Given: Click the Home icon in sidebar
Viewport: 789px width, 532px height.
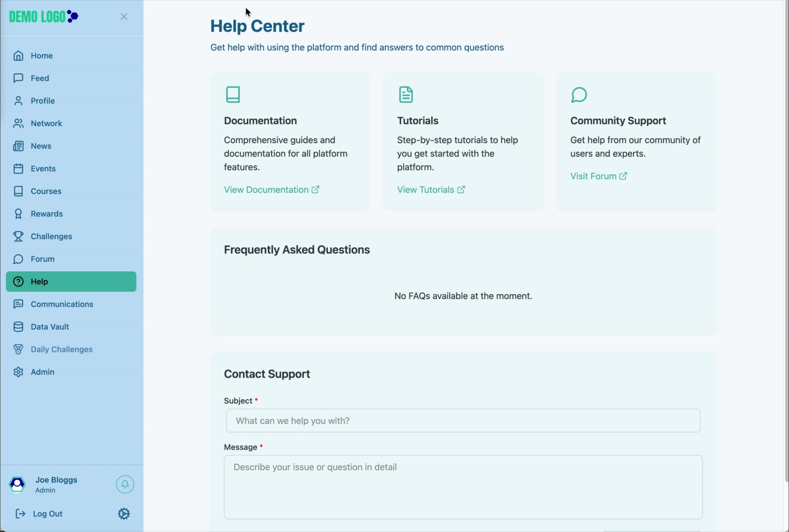Looking at the screenshot, I should pos(19,56).
